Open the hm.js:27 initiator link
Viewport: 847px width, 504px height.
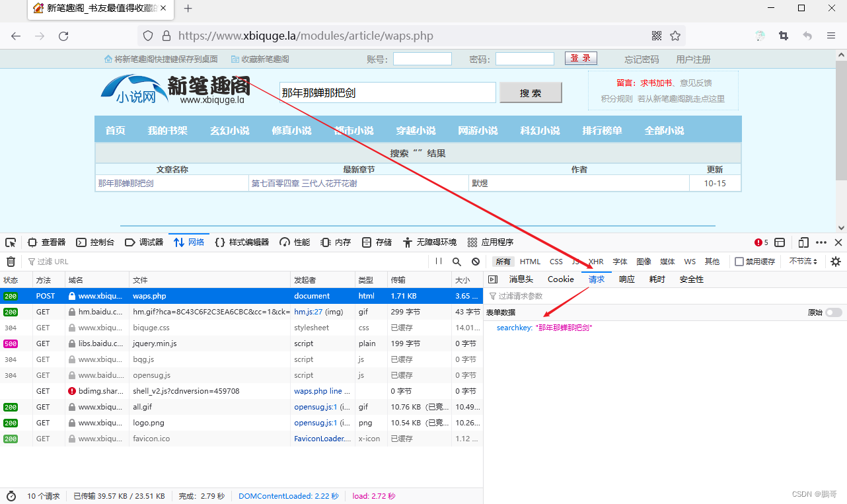(x=308, y=312)
